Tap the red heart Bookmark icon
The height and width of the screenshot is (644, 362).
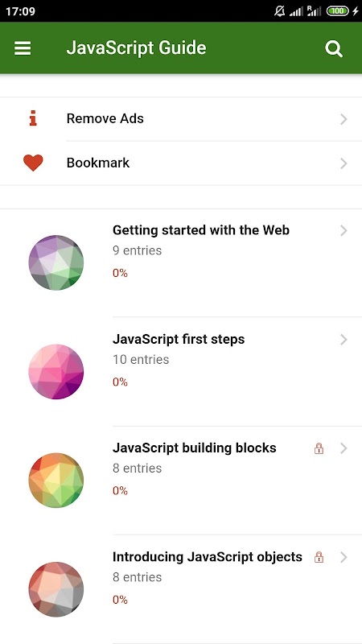coord(33,163)
